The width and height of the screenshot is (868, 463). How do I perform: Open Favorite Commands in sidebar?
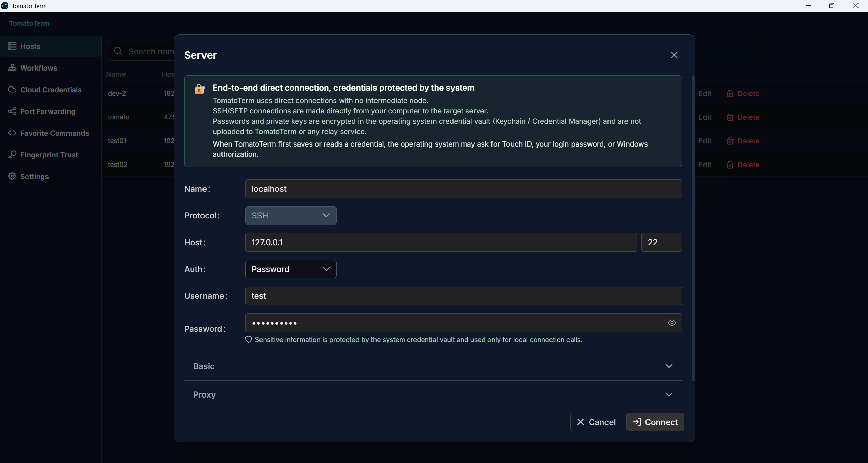pos(51,133)
